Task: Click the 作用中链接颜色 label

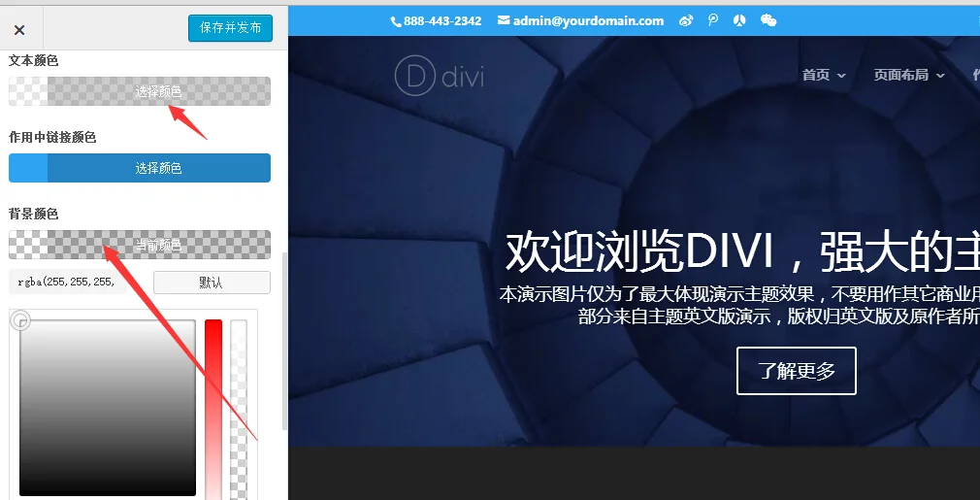Action: click(x=52, y=138)
